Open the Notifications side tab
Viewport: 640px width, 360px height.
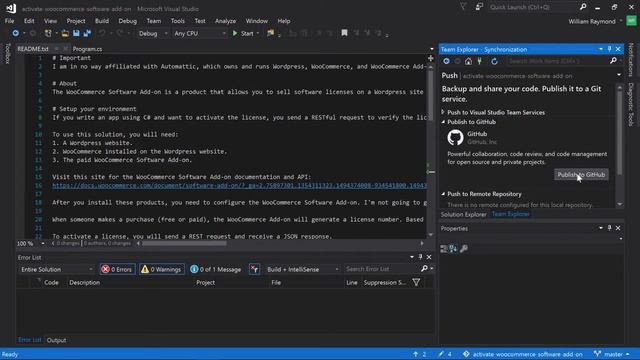point(631,60)
